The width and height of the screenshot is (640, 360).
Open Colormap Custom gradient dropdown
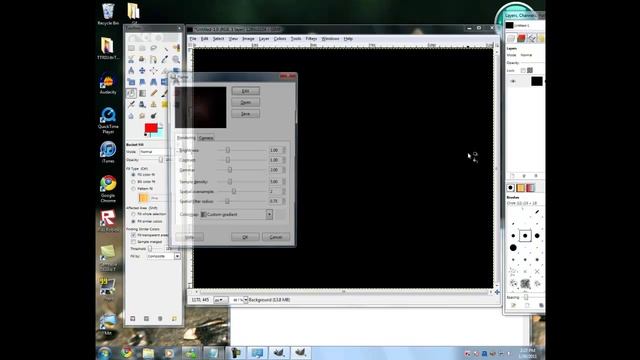(236, 214)
